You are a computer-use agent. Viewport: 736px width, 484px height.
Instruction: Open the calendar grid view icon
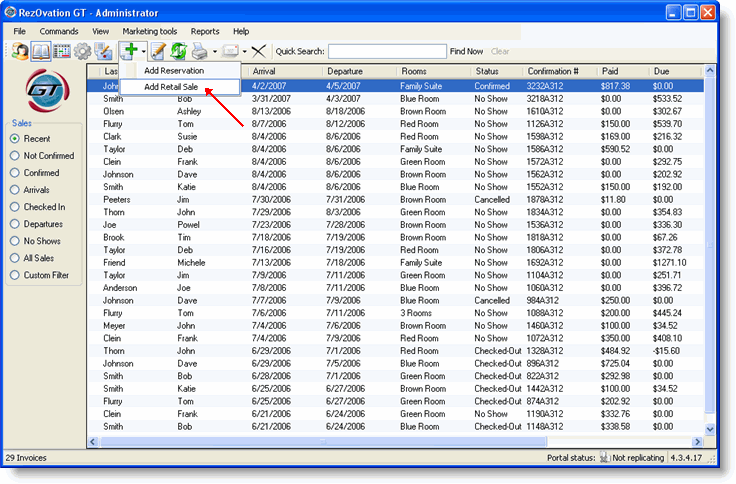tap(61, 51)
